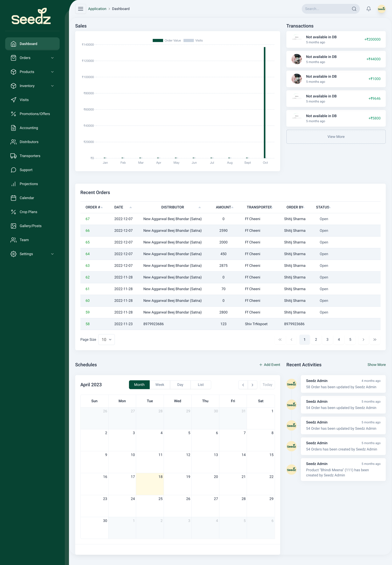Click the Transporters truck icon
The height and width of the screenshot is (565, 392).
[x=13, y=156]
